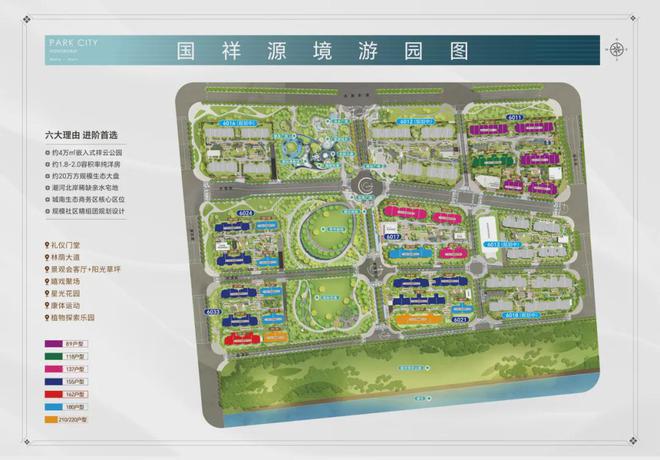Click the 景观会客厅+阳光草坪 legend entry

(x=96, y=268)
